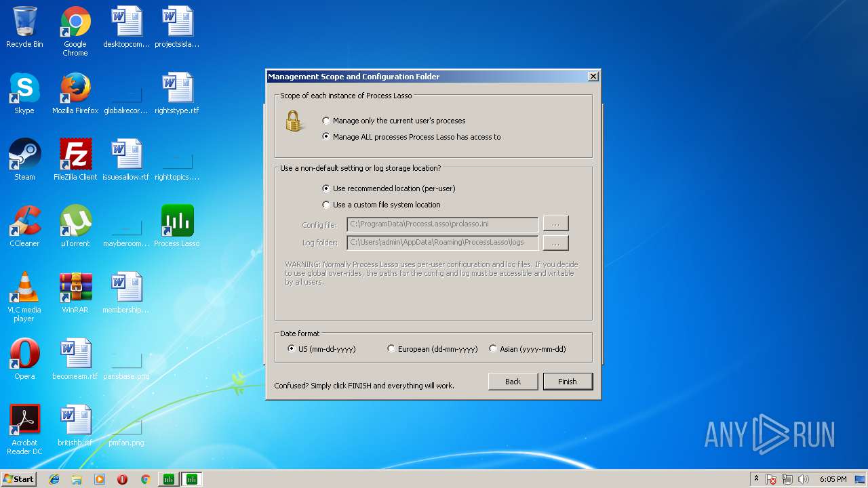
Task: Select European (dd-mm-yyyy) date format
Action: pyautogui.click(x=432, y=349)
